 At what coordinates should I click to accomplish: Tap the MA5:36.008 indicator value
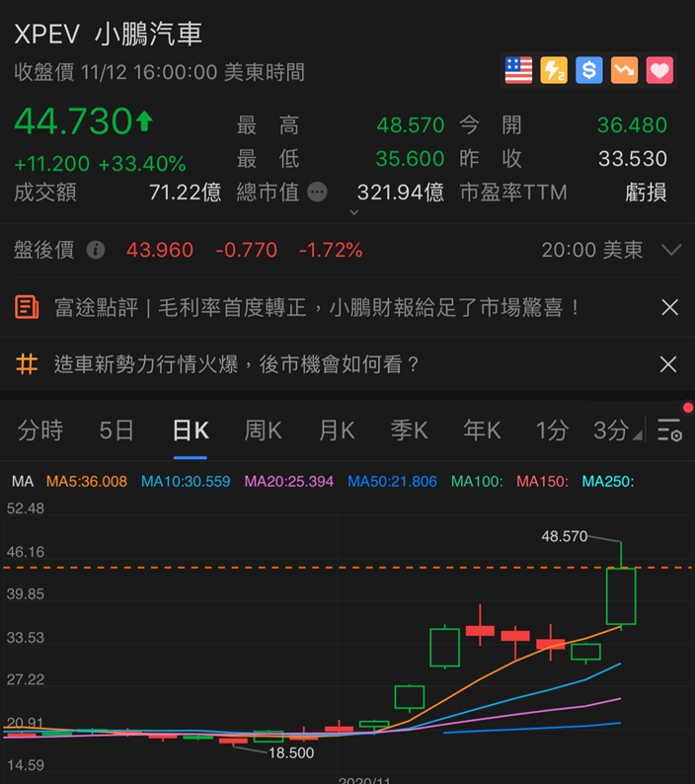coord(87,482)
